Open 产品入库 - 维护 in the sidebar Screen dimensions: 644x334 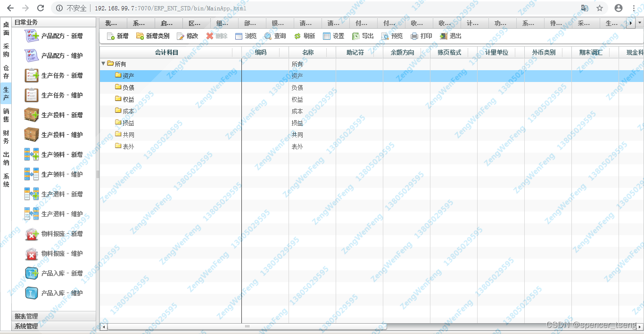click(x=53, y=293)
